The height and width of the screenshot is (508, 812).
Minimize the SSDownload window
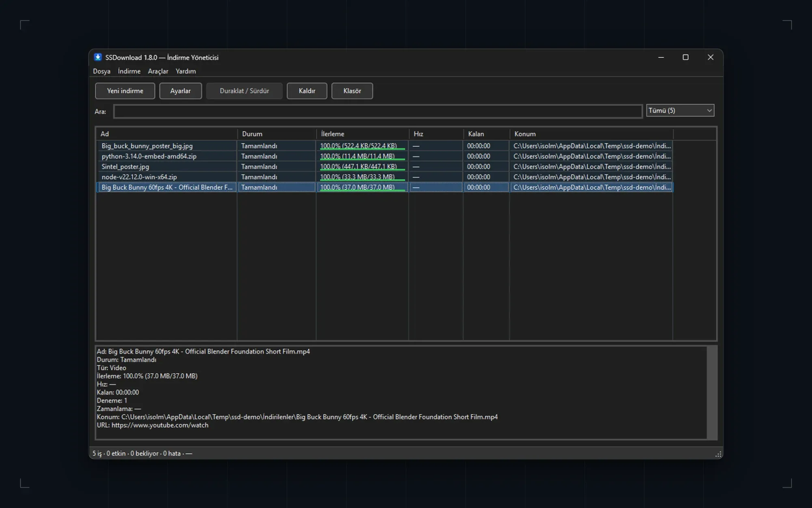click(x=661, y=57)
